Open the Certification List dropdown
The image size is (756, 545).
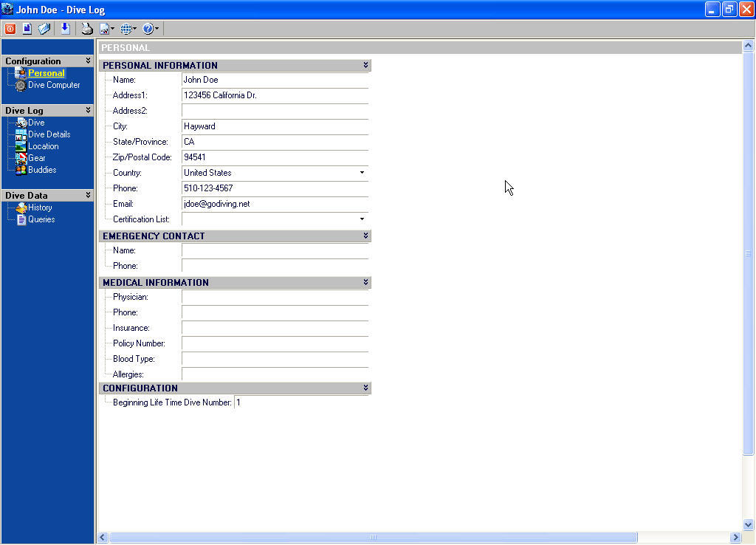click(x=362, y=219)
